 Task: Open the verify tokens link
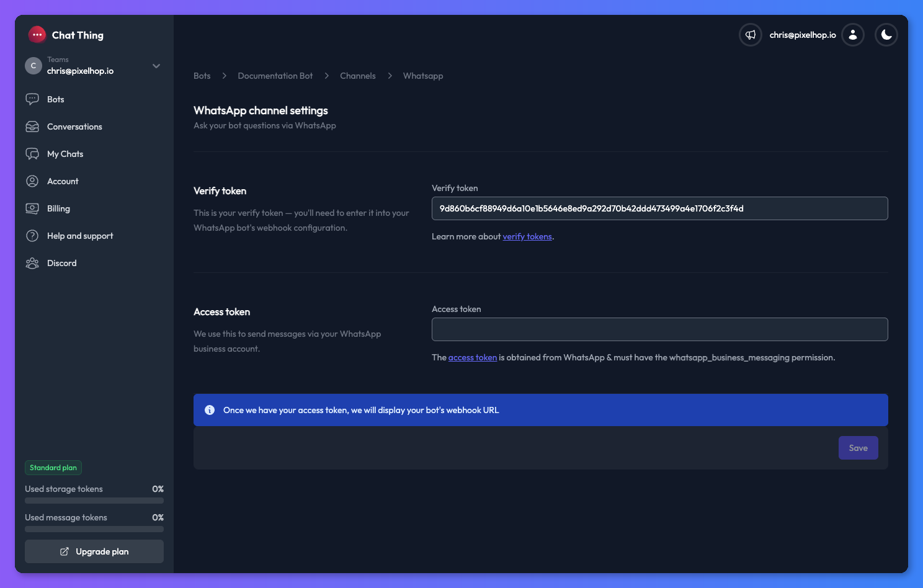tap(527, 236)
